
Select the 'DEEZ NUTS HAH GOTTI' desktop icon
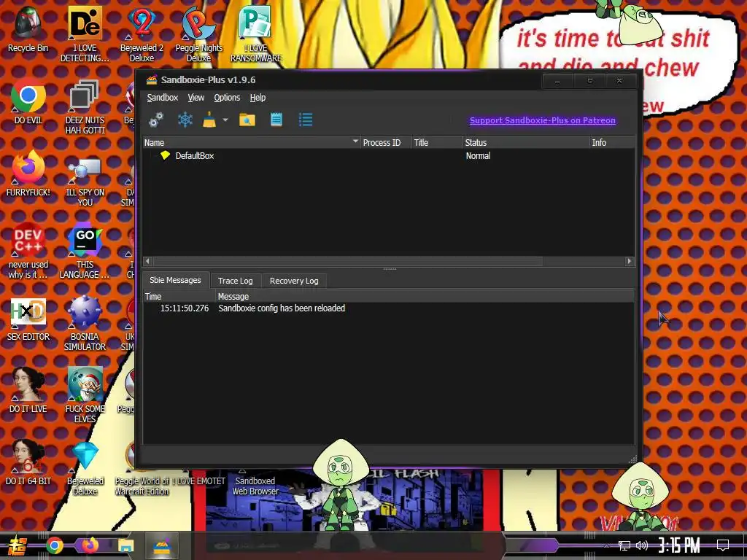pyautogui.click(x=85, y=106)
